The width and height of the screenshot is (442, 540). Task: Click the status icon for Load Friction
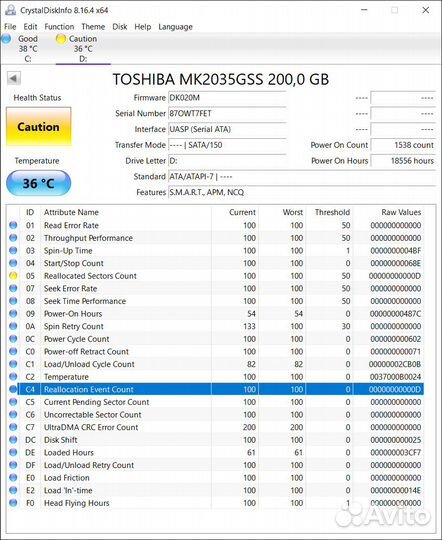click(13, 478)
